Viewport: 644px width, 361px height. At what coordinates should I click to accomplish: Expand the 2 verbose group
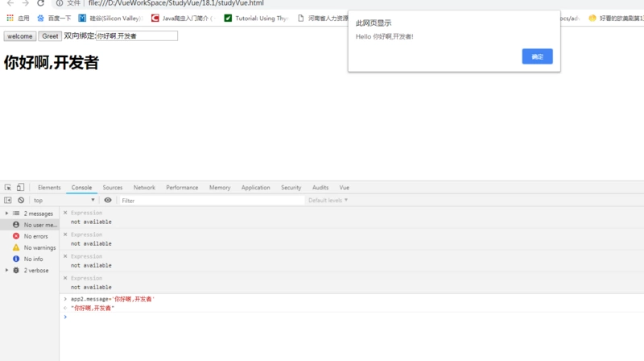click(x=7, y=271)
